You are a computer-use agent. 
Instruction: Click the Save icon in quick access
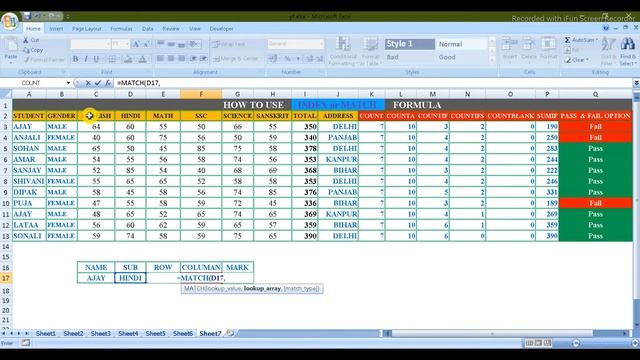[27, 16]
